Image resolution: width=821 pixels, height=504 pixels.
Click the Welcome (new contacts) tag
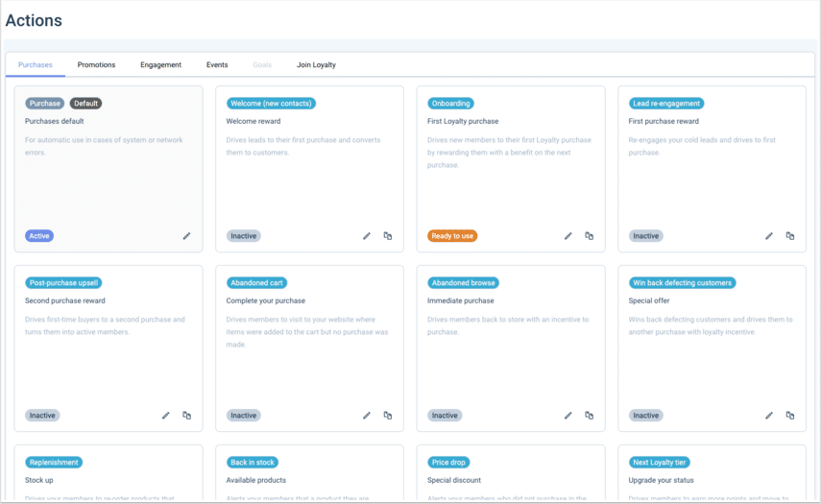pyautogui.click(x=271, y=104)
